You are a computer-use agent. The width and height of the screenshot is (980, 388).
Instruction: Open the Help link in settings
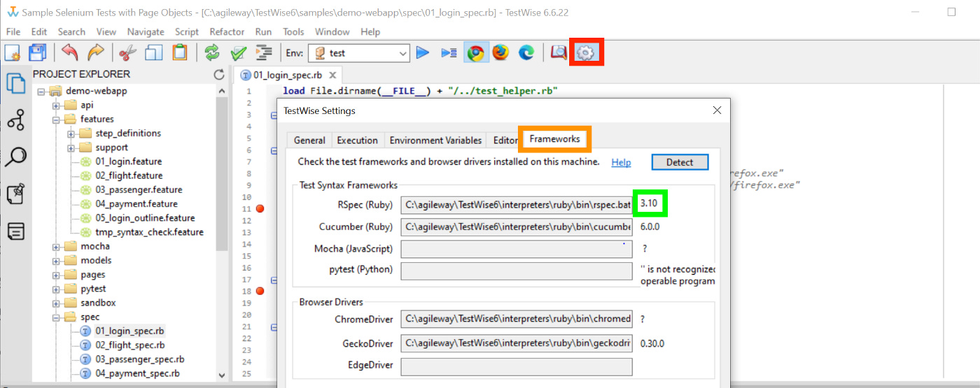coord(621,162)
